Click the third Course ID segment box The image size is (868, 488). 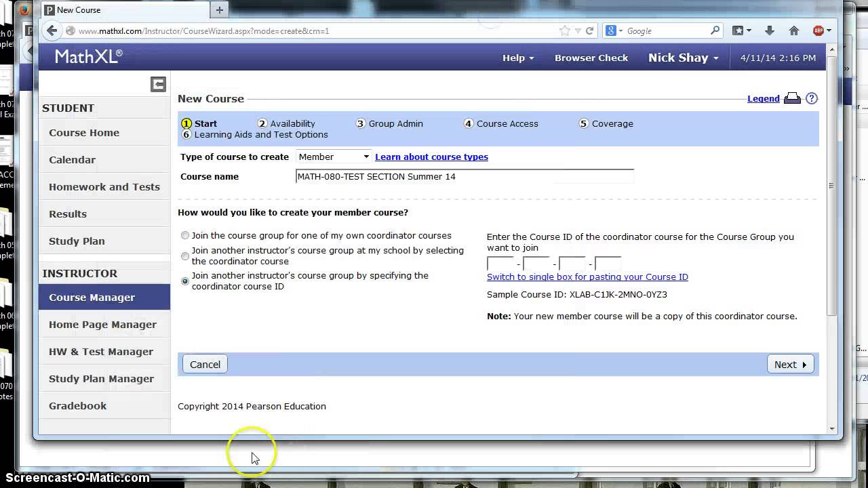pos(572,263)
